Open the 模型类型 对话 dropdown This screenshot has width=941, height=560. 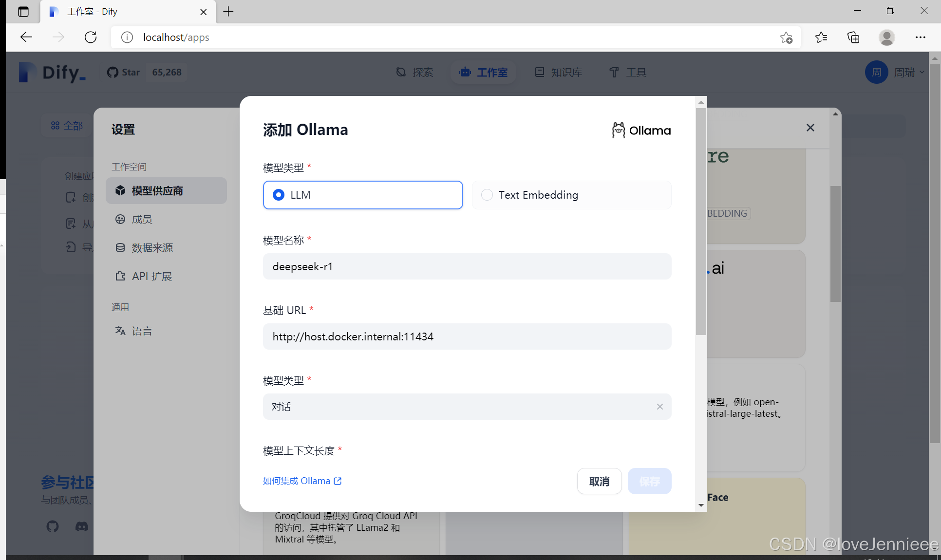click(x=458, y=407)
